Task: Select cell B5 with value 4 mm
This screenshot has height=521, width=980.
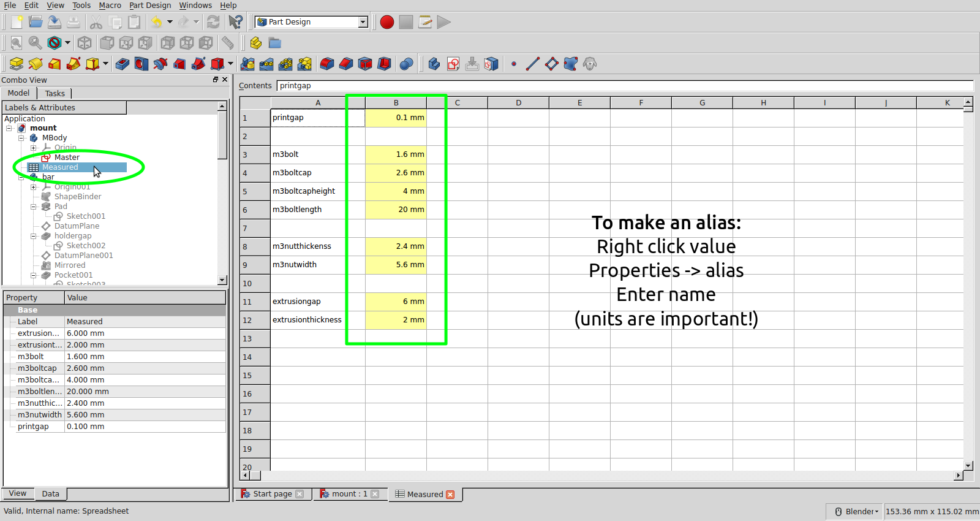Action: [x=396, y=191]
